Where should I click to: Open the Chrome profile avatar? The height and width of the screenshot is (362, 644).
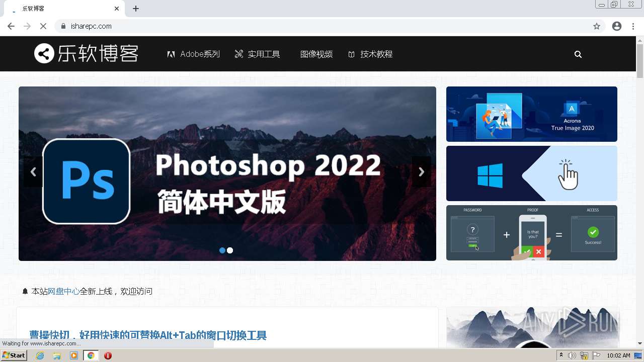[x=617, y=26]
